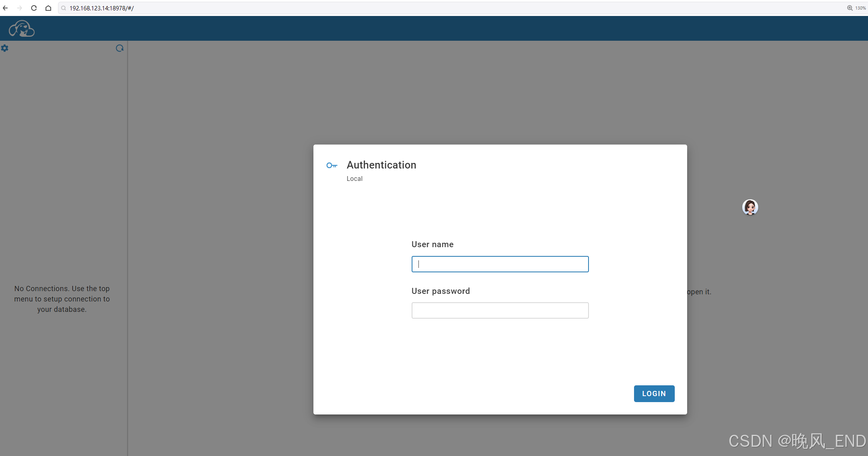Click the zoom magnifier icon showing 130%
This screenshot has height=456, width=868.
pyautogui.click(x=850, y=8)
